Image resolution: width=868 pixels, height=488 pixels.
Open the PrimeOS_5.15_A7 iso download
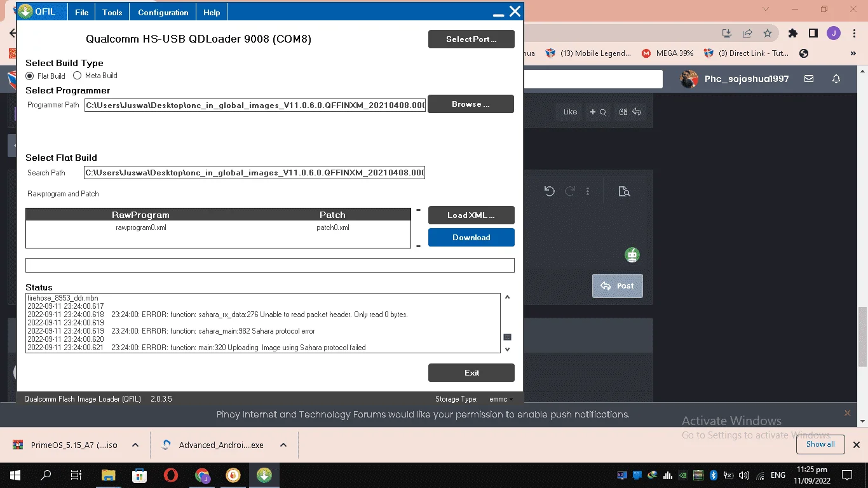pyautogui.click(x=66, y=445)
